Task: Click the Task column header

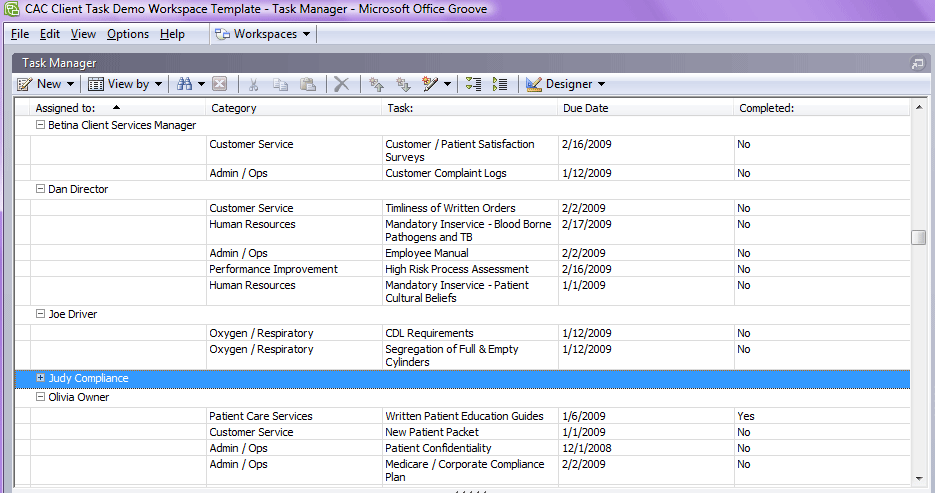Action: [x=469, y=108]
